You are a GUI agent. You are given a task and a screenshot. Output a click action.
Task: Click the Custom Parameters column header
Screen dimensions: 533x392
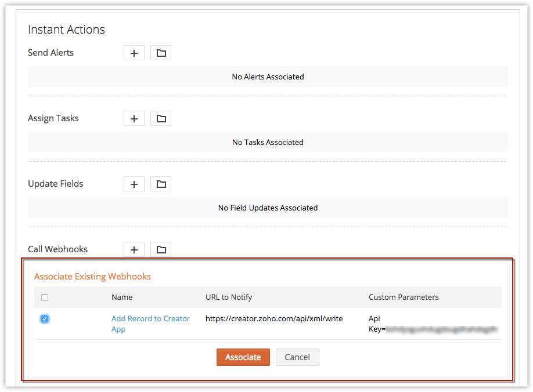[404, 297]
